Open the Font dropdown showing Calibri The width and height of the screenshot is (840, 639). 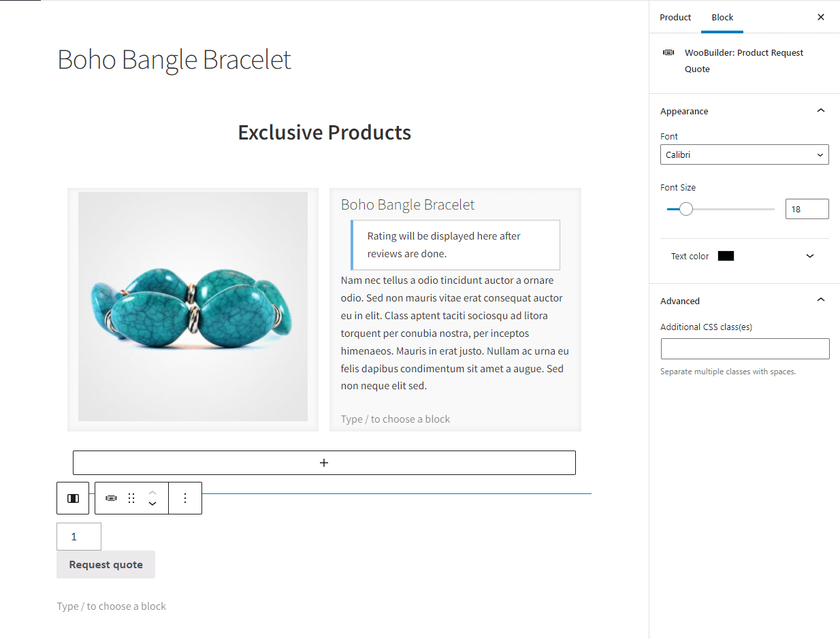point(745,154)
